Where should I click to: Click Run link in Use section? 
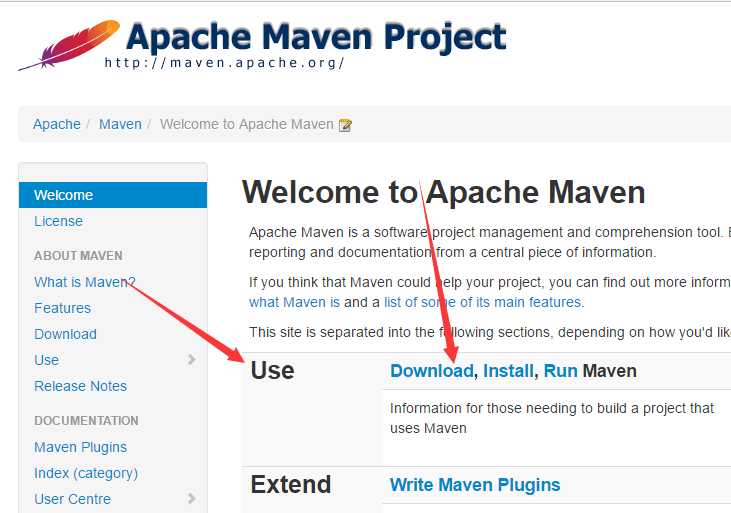(560, 371)
